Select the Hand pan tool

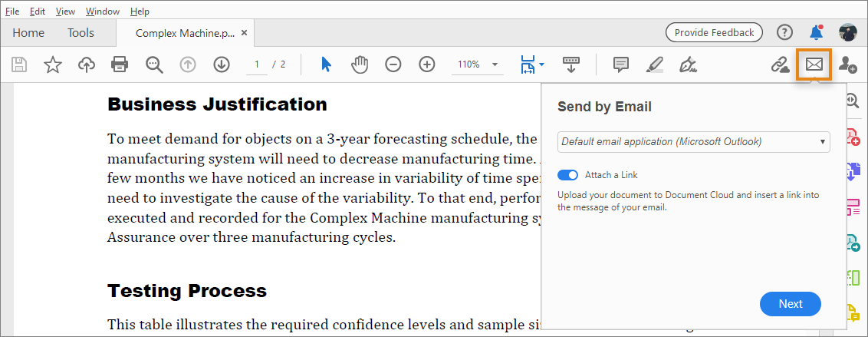[x=360, y=64]
